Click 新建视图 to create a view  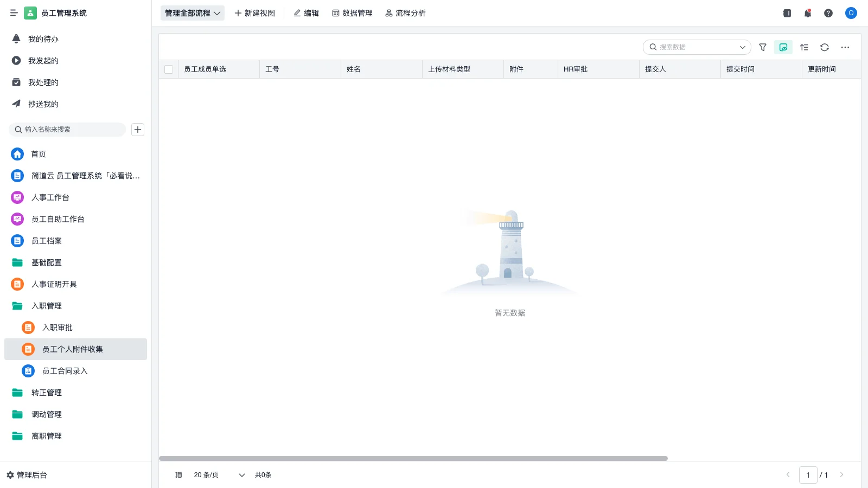tap(254, 13)
